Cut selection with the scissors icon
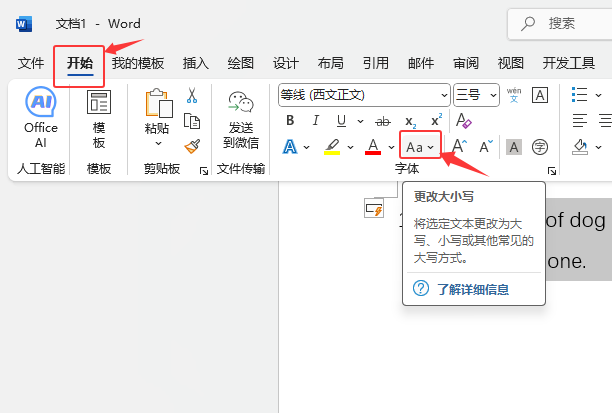612x413 pixels. click(192, 95)
